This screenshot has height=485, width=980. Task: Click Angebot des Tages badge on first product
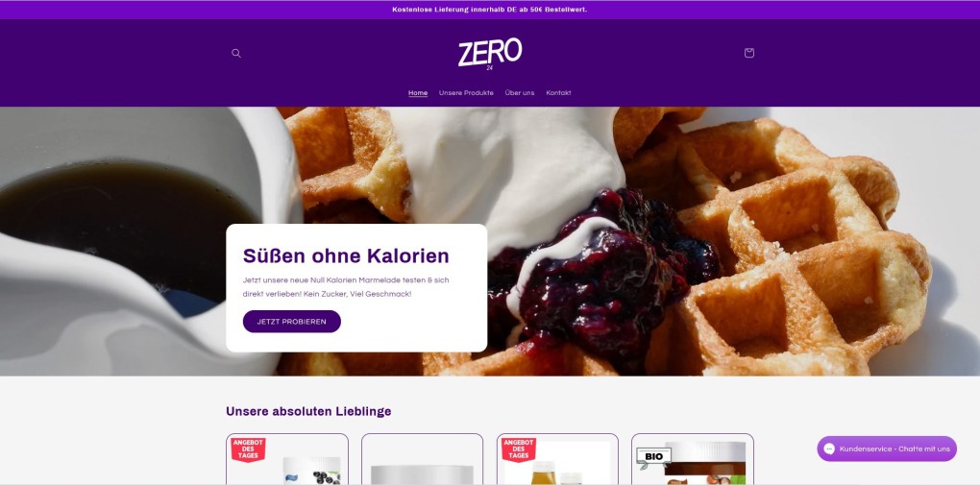click(x=248, y=449)
